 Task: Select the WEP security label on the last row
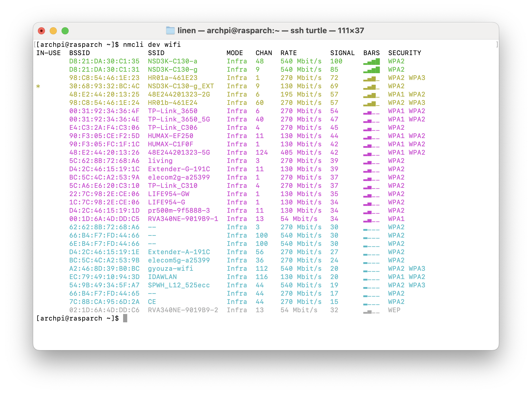pyautogui.click(x=394, y=310)
